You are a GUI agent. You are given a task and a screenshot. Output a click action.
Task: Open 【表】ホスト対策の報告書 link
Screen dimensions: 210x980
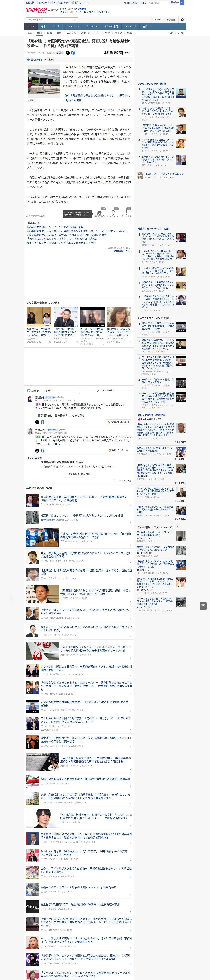pyautogui.click(x=96, y=98)
